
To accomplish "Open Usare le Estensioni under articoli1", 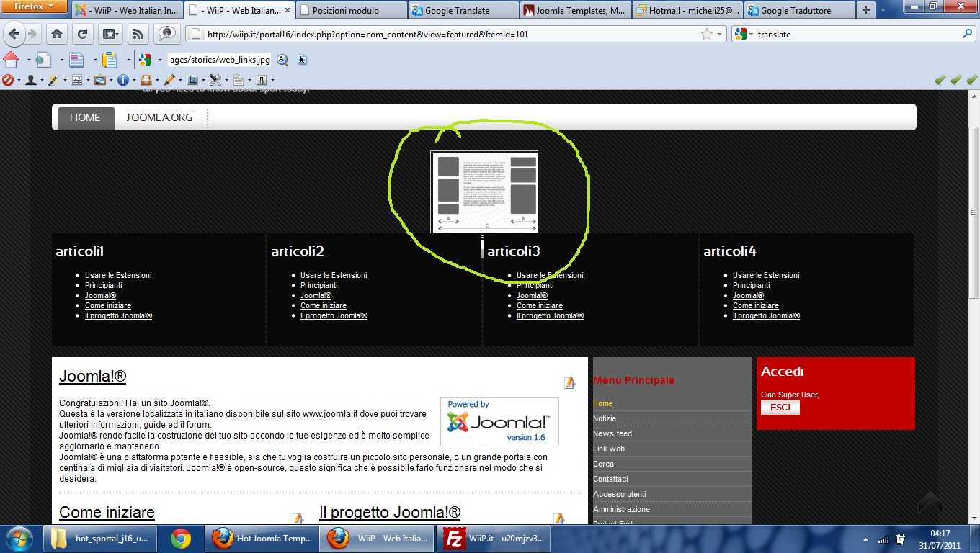I will pyautogui.click(x=118, y=275).
